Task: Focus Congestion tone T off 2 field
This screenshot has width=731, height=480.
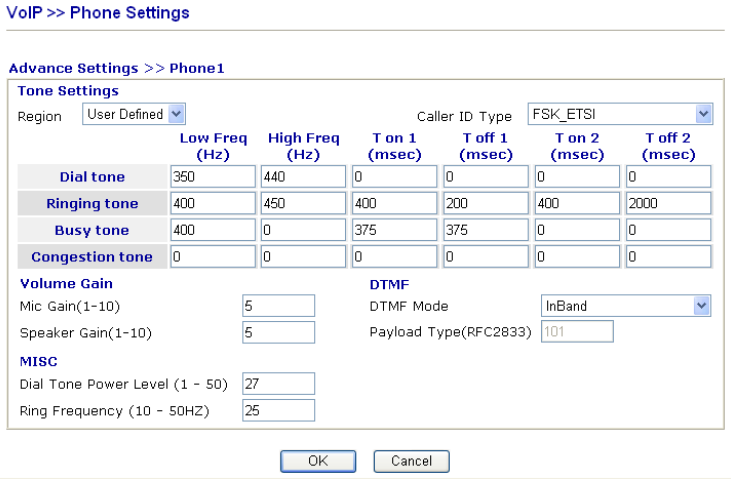Action: click(x=667, y=257)
